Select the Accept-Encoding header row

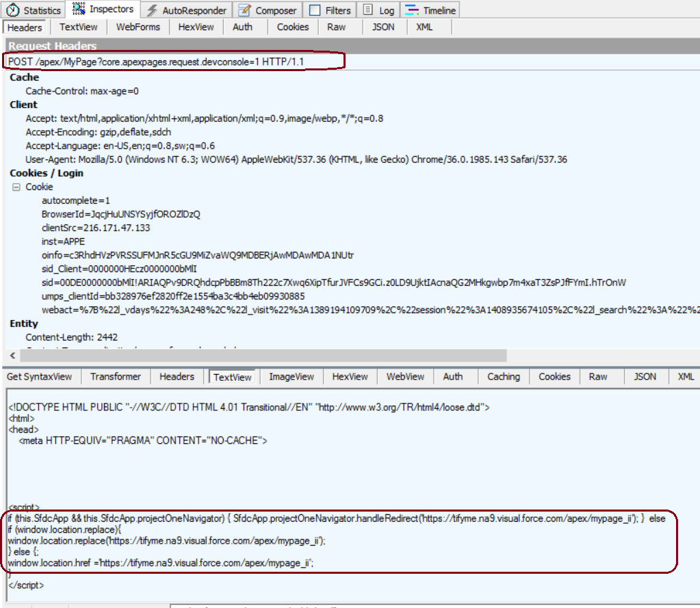(x=99, y=132)
